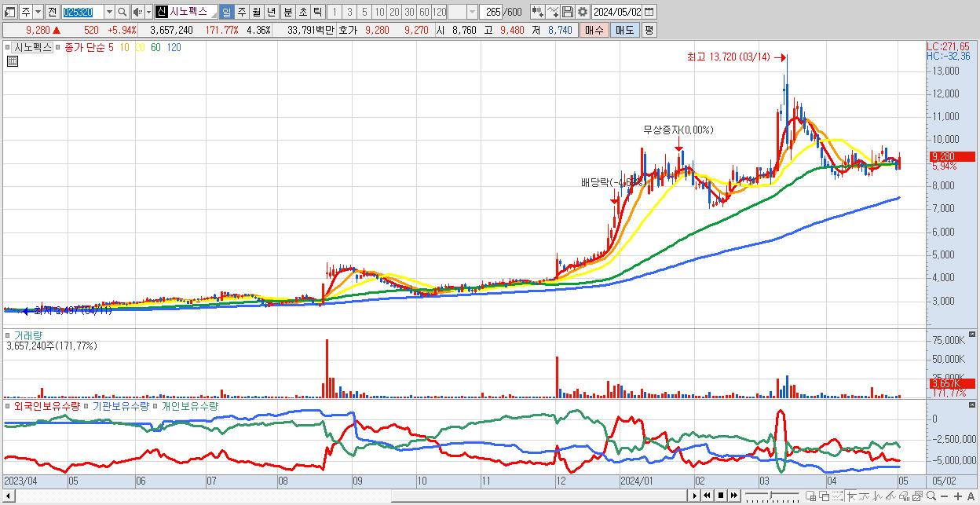Open chart settings gear icon
This screenshot has height=505, width=980.
click(x=583, y=12)
